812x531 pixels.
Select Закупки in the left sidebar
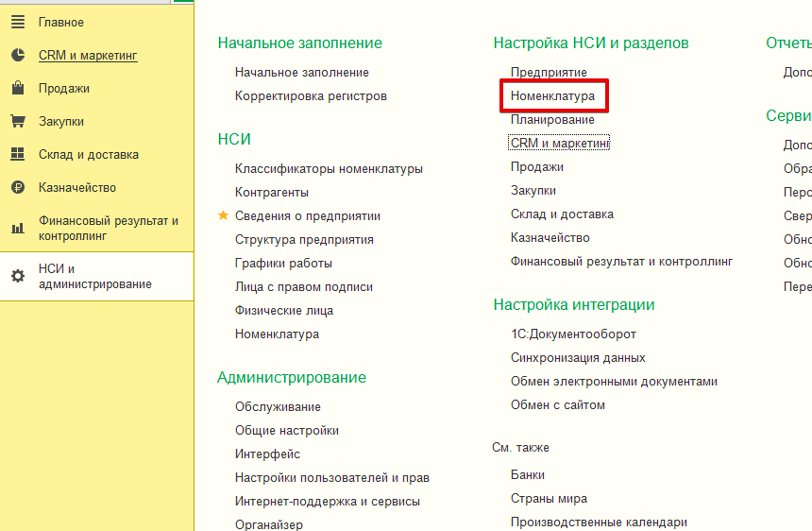click(x=61, y=122)
